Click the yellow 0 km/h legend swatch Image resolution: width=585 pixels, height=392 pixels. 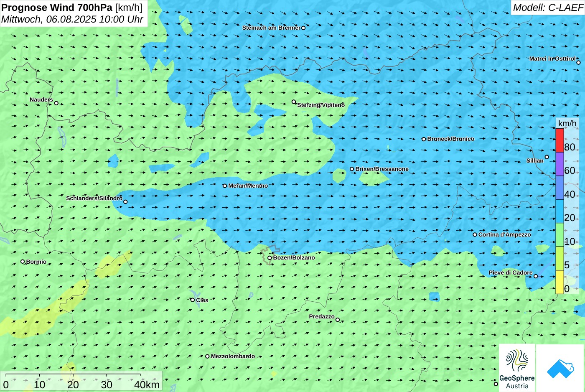(x=560, y=282)
